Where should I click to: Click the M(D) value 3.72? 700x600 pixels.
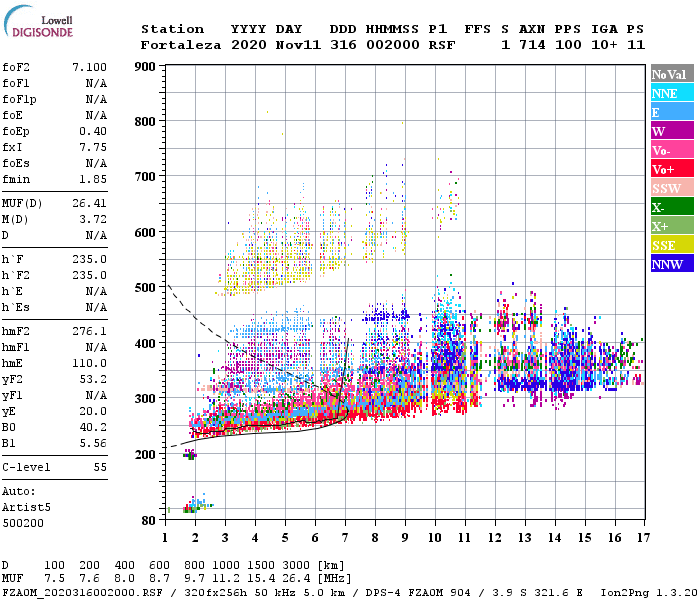[93, 219]
